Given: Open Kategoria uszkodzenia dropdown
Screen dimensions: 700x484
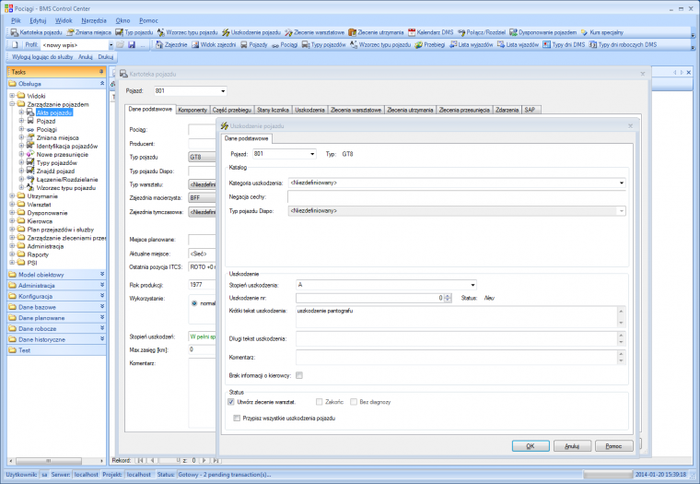Looking at the screenshot, I should [x=621, y=183].
